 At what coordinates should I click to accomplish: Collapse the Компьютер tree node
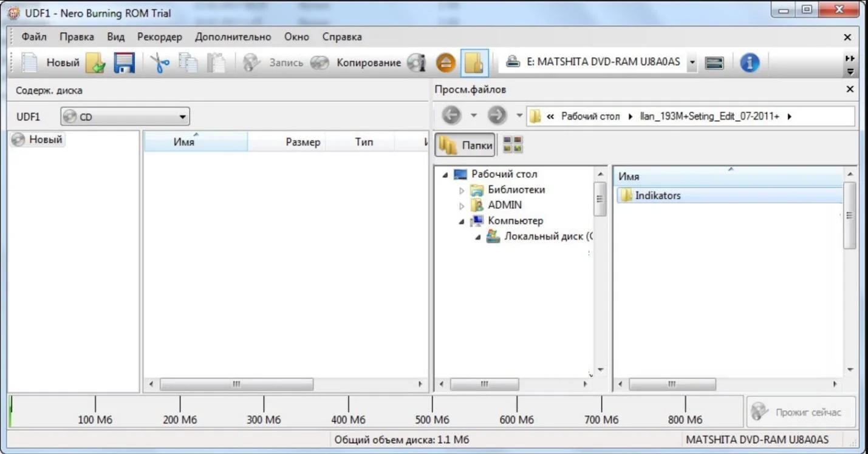(462, 222)
